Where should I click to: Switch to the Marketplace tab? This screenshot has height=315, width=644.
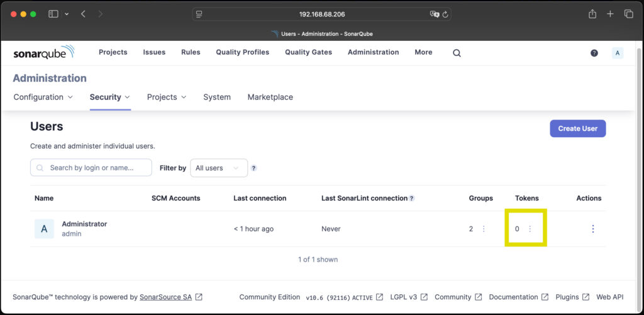coord(270,97)
